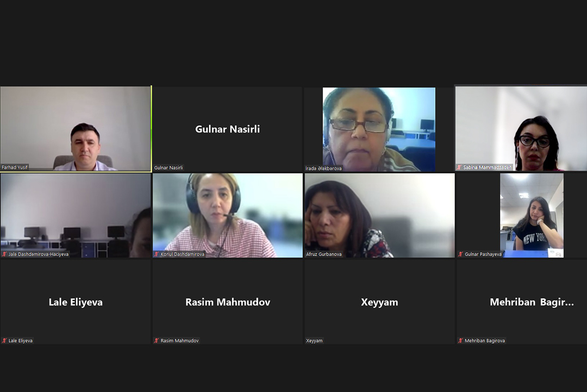Click muted mic icon beside Lale Eliyeva label
The height and width of the screenshot is (392, 587).
[x=4, y=341]
